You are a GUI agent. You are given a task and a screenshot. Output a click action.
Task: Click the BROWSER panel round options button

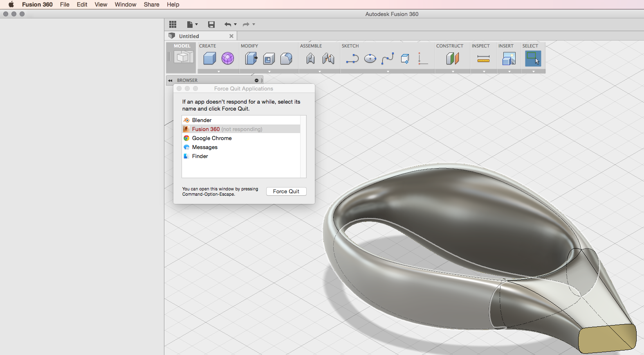(x=256, y=81)
